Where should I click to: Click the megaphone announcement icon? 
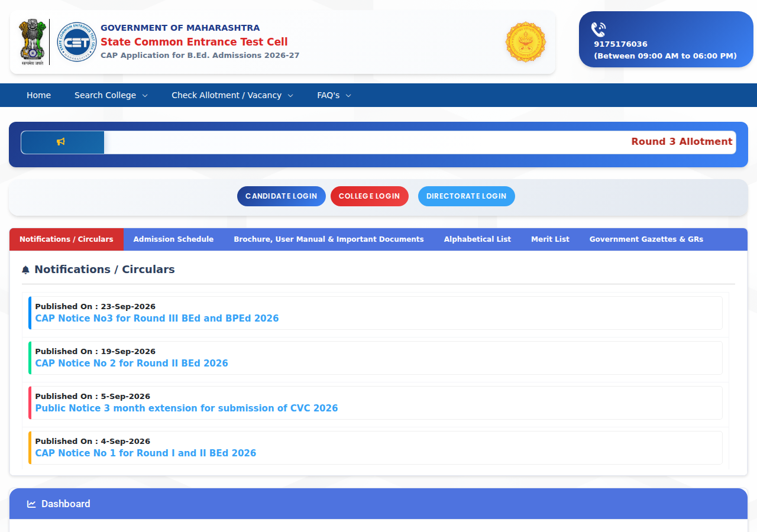click(x=61, y=142)
